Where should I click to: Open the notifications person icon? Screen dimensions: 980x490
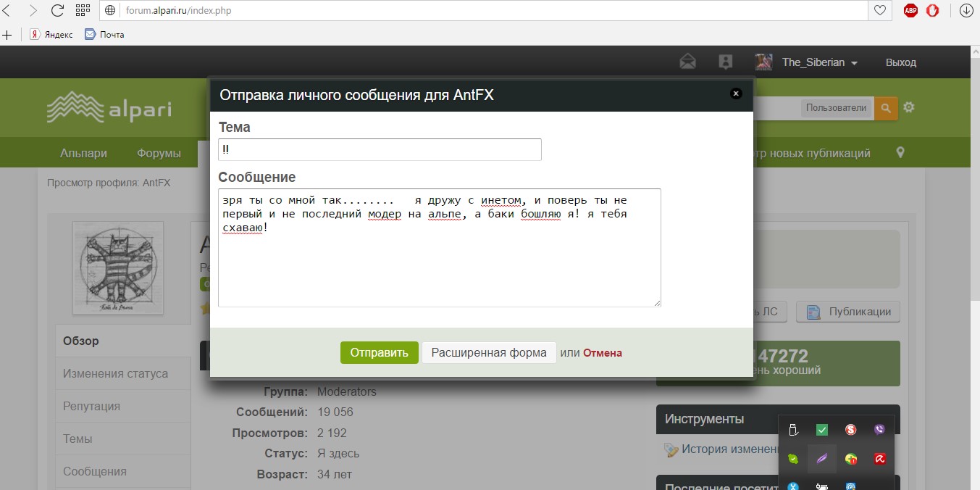[x=725, y=62]
